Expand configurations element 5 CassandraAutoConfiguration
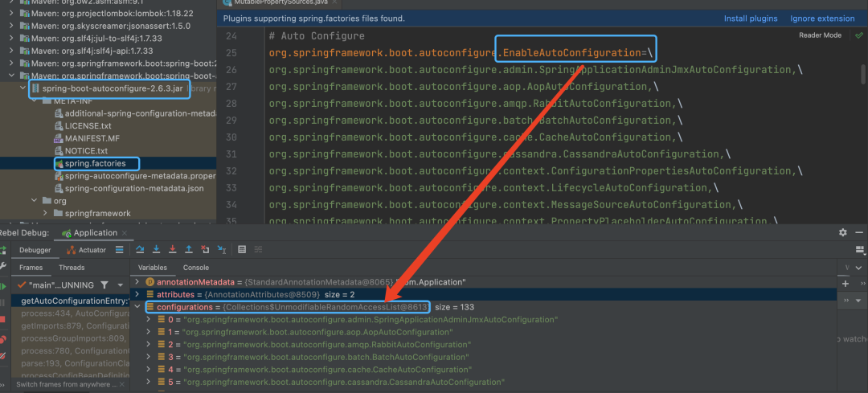 [x=149, y=382]
